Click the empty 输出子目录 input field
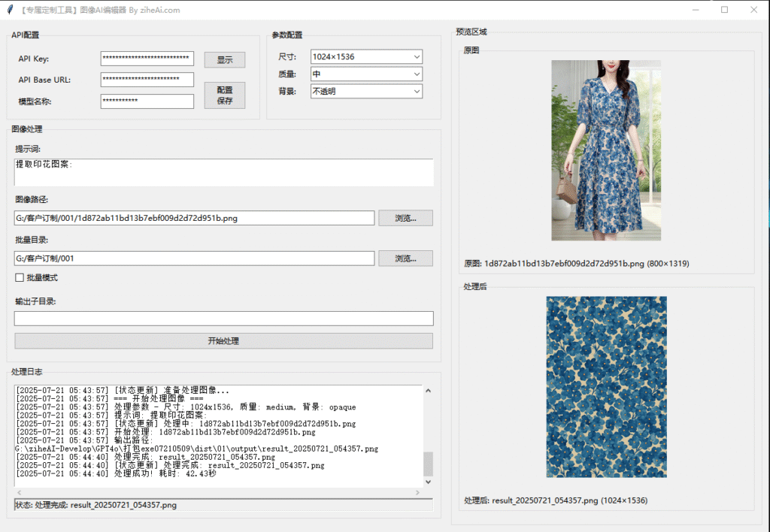 (223, 318)
